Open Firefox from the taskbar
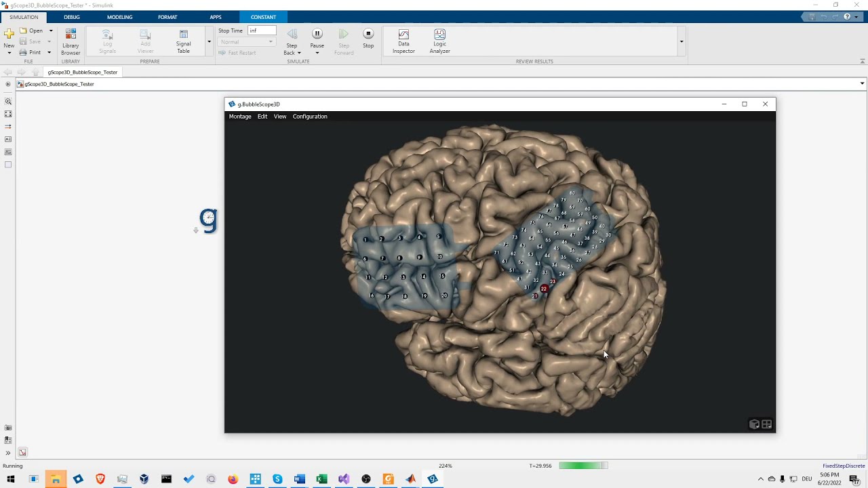The image size is (868, 488). [x=233, y=479]
